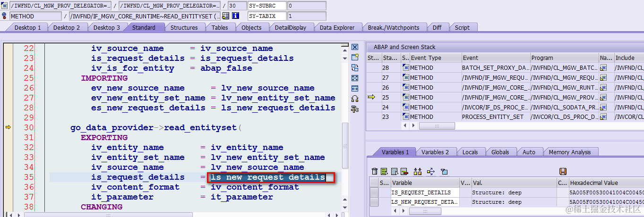Click the SY-TABIX field
644x217 pixels.
[x=267, y=16]
